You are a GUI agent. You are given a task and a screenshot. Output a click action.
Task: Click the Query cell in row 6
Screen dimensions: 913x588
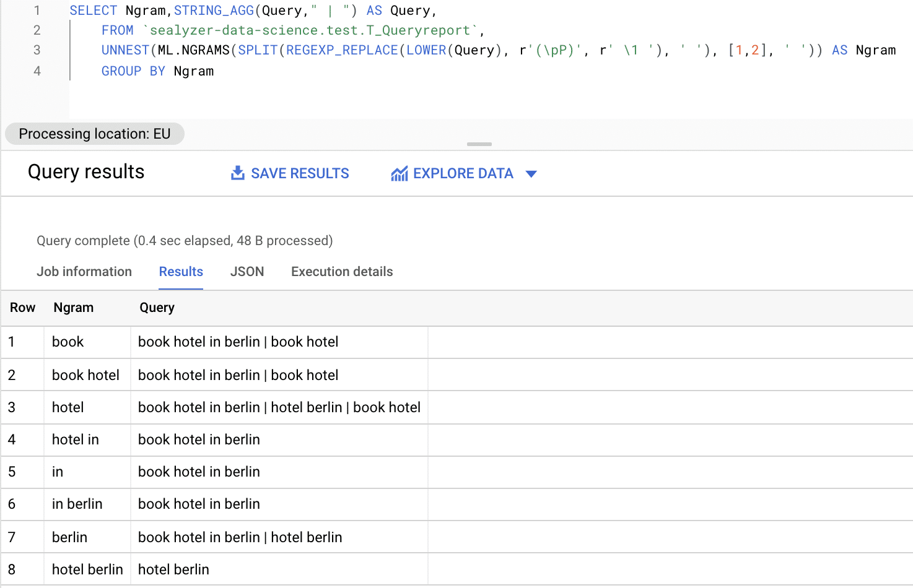(279, 504)
